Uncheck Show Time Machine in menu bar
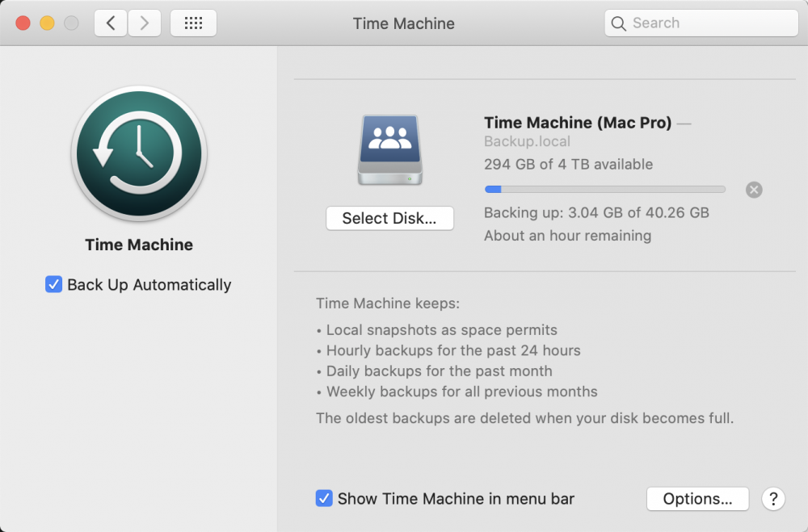This screenshot has height=532, width=808. [x=324, y=498]
